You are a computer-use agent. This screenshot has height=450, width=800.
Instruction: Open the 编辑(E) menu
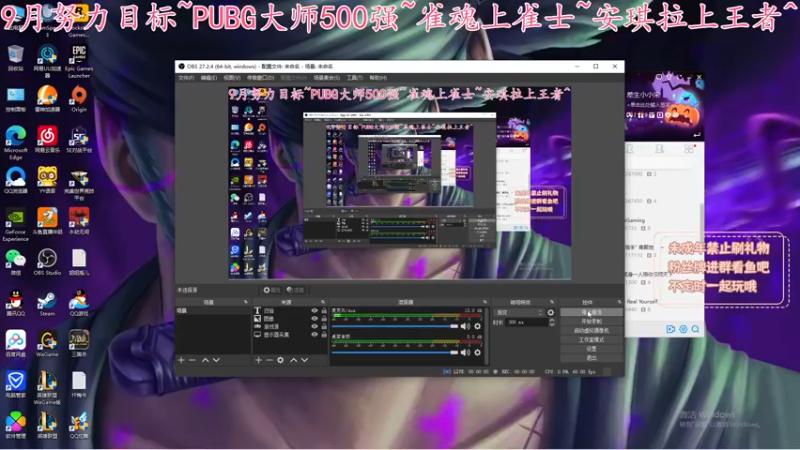208,78
